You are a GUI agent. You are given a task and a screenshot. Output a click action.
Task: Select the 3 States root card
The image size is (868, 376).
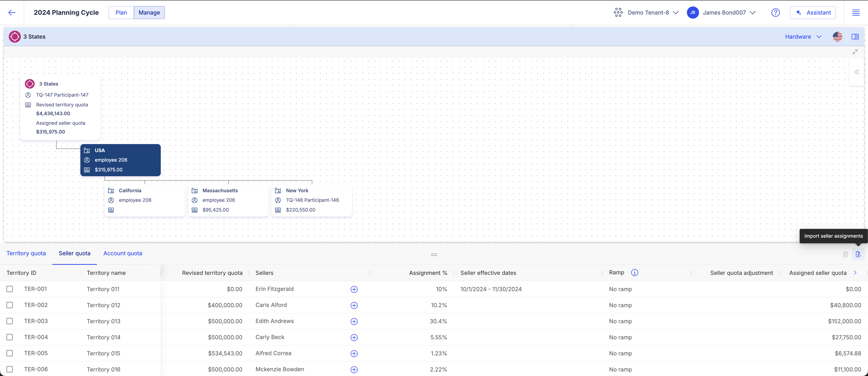click(60, 107)
